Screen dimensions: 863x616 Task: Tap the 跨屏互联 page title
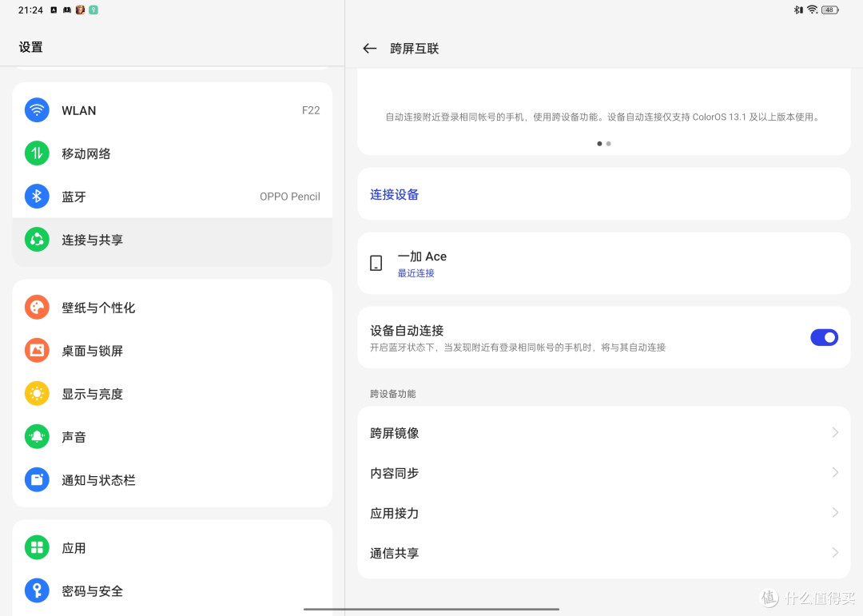click(415, 49)
